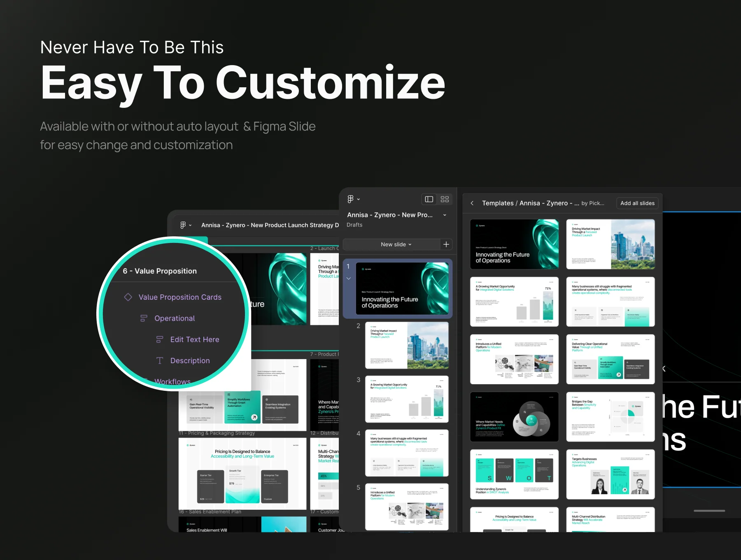Add a slide with the plus button
The height and width of the screenshot is (560, 741).
coord(446,245)
